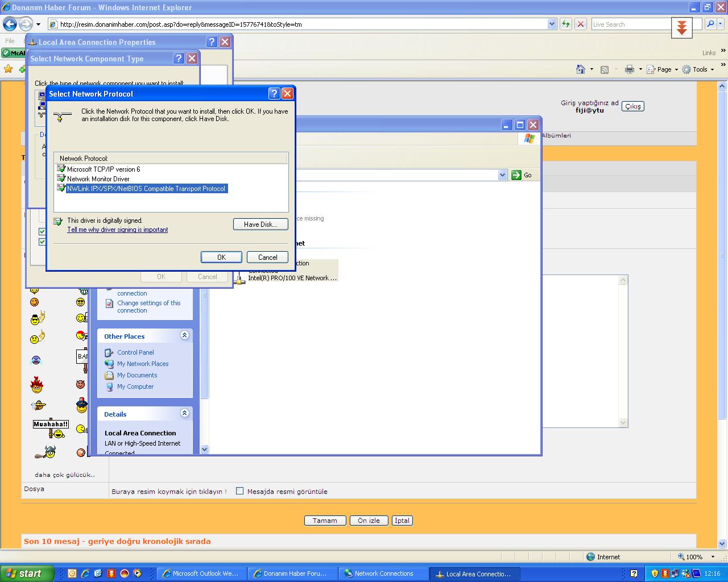Screen dimensions: 728x582
Task: Click the red double-arrow download icon at top right
Action: click(681, 27)
